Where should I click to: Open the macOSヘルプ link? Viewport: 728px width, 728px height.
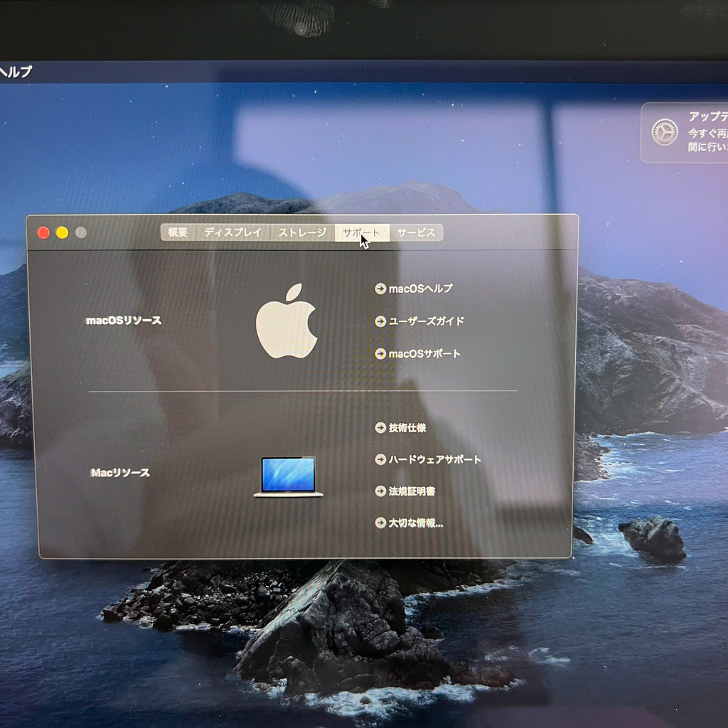[x=421, y=289]
